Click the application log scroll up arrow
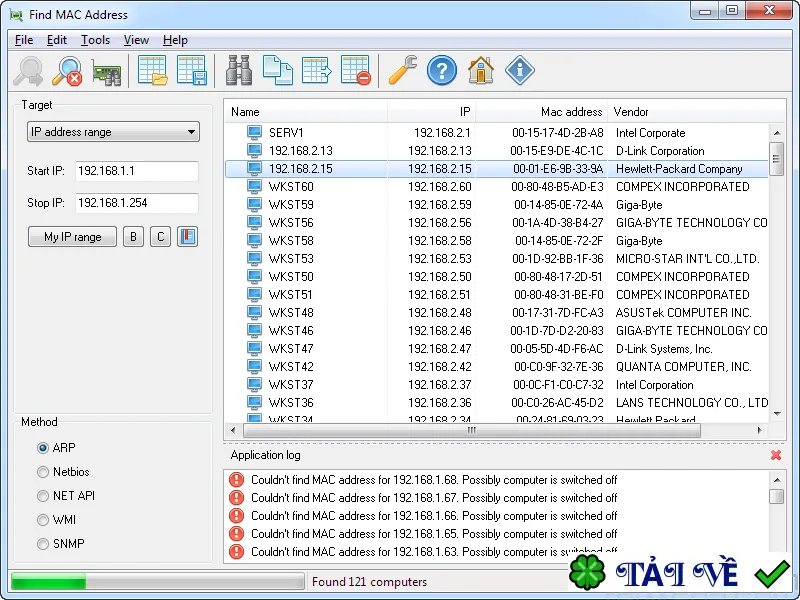The image size is (800, 600). tap(777, 480)
